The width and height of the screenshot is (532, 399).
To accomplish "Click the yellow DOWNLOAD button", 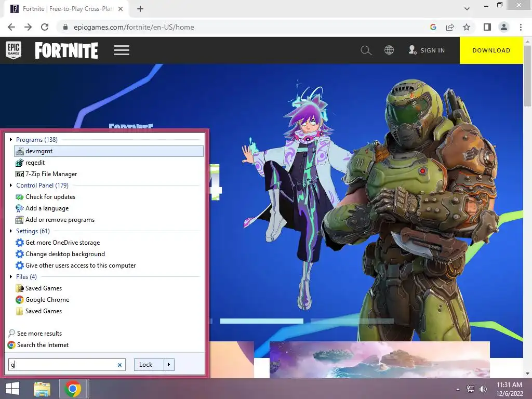I will tap(491, 50).
